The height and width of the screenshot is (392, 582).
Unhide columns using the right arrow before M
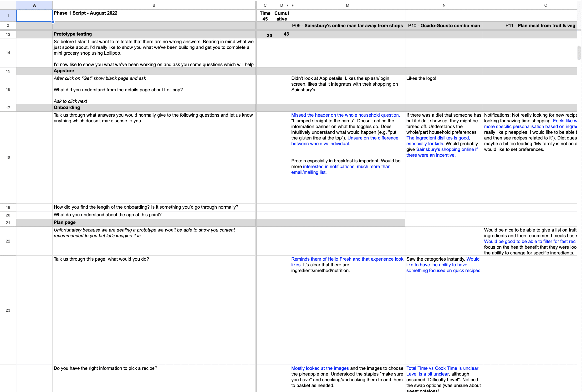293,5
